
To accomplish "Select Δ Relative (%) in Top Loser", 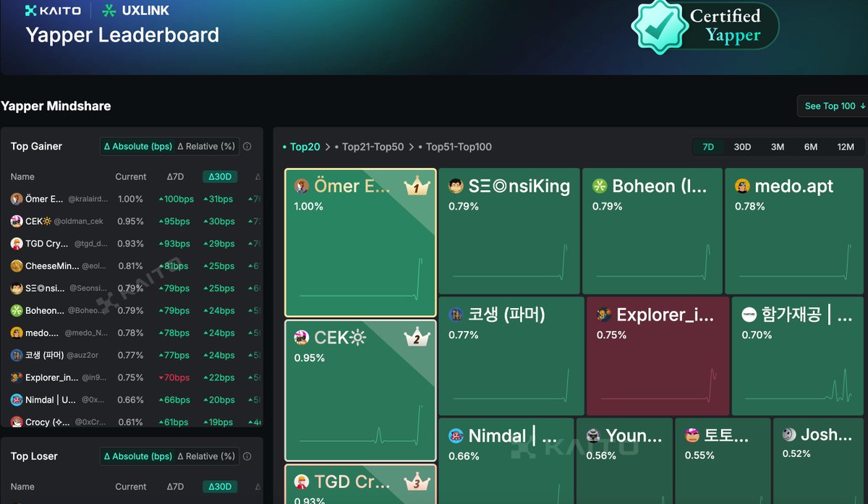I will click(x=206, y=456).
